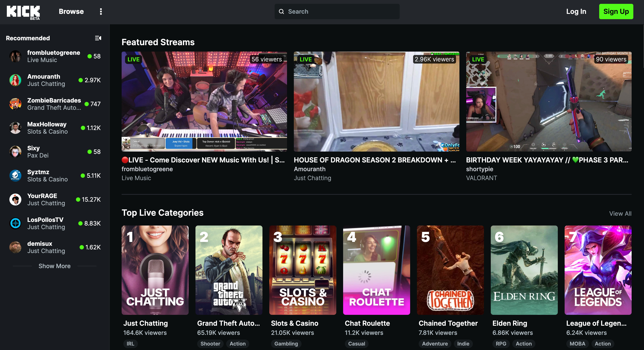Image resolution: width=644 pixels, height=350 pixels.
Task: Select YourRAGE avatar in sidebar
Action: click(x=15, y=200)
